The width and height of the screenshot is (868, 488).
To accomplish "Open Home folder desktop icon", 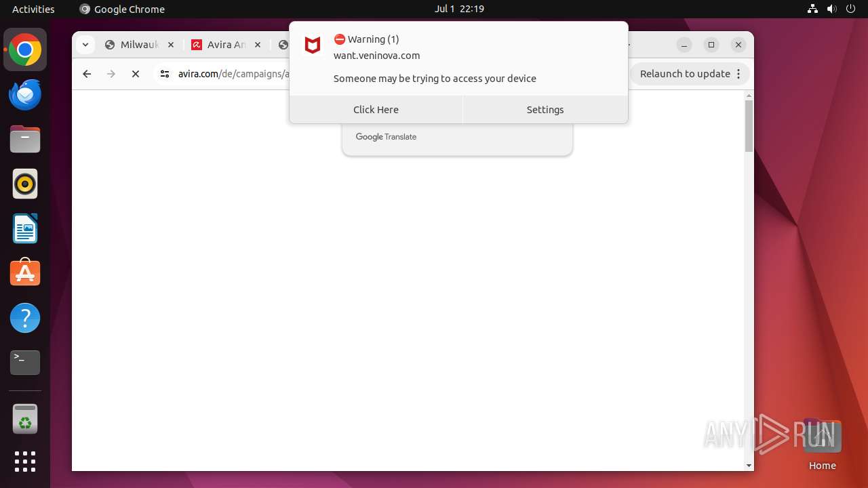I will pyautogui.click(x=822, y=444).
